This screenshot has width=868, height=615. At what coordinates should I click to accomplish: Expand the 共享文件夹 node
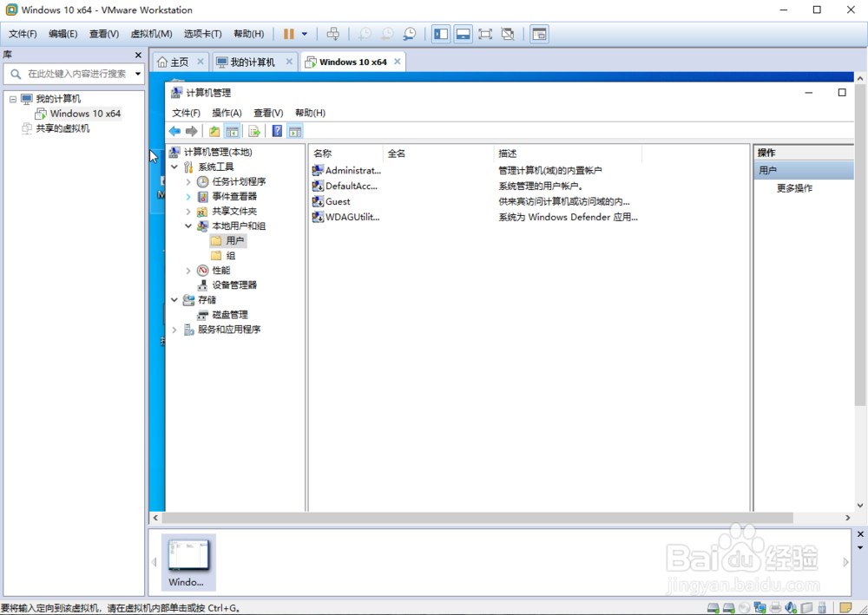188,212
